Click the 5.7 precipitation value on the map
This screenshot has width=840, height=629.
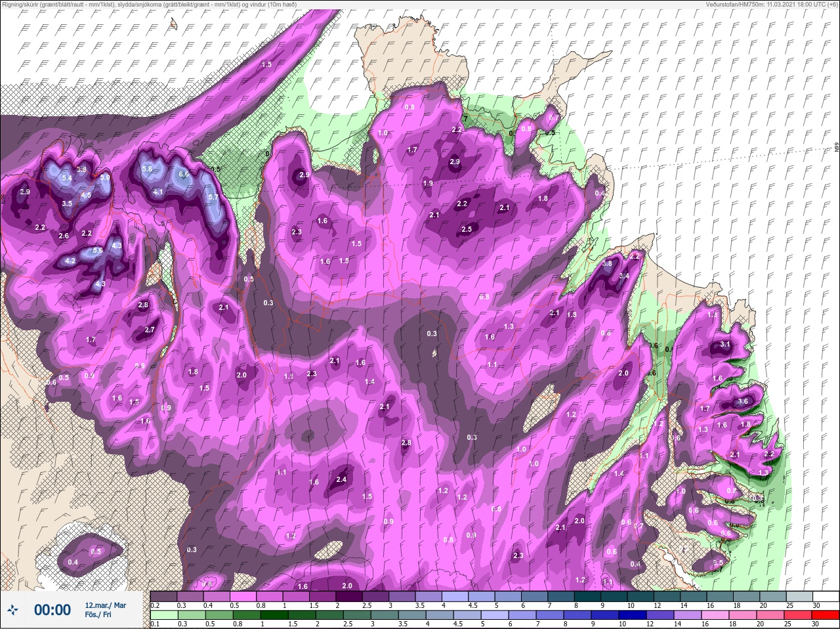click(x=213, y=197)
